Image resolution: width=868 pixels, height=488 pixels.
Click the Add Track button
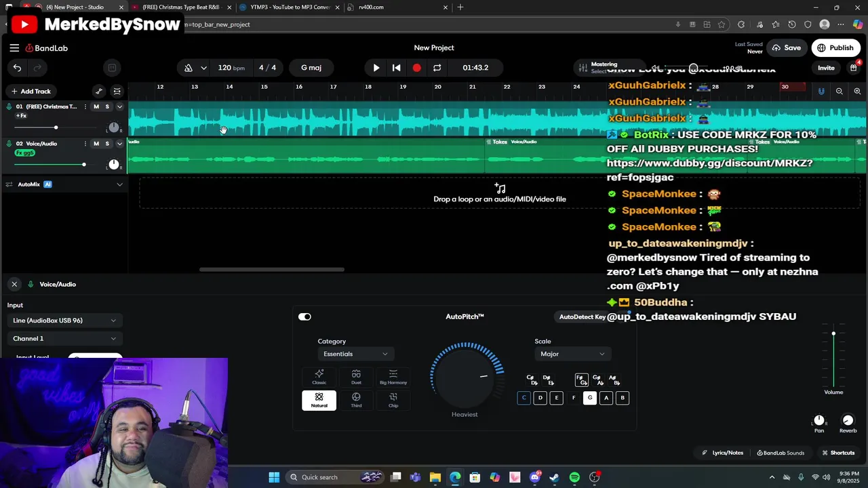(31, 91)
